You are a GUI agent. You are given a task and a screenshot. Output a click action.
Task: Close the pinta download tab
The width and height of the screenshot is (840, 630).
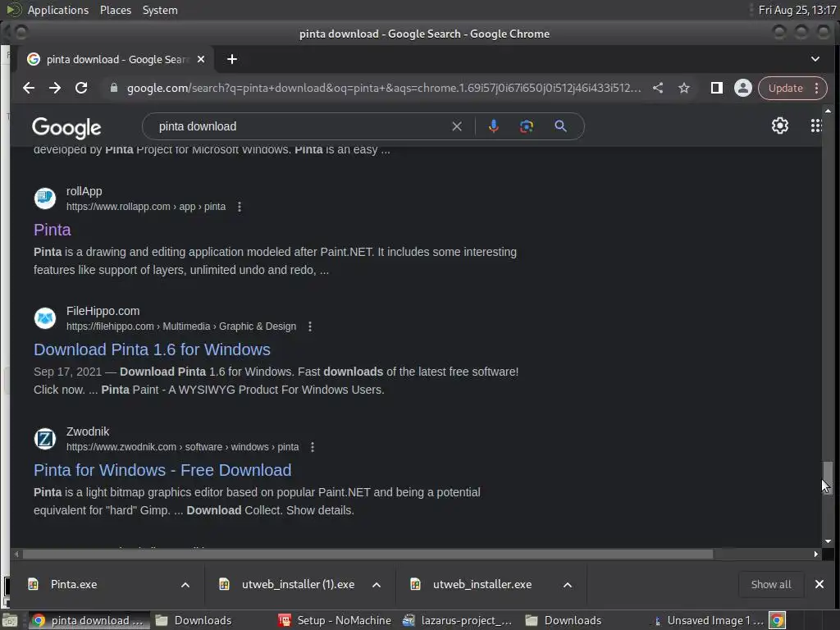pyautogui.click(x=201, y=59)
